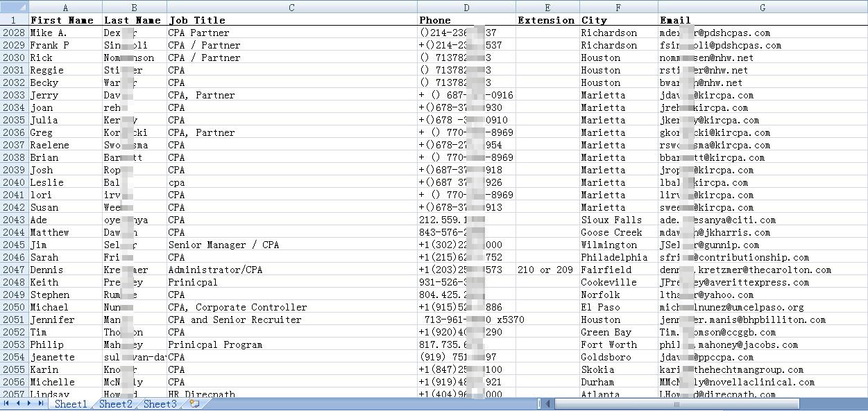Insert a new worksheet with the tab icon
This screenshot has height=411, width=868.
click(x=194, y=403)
